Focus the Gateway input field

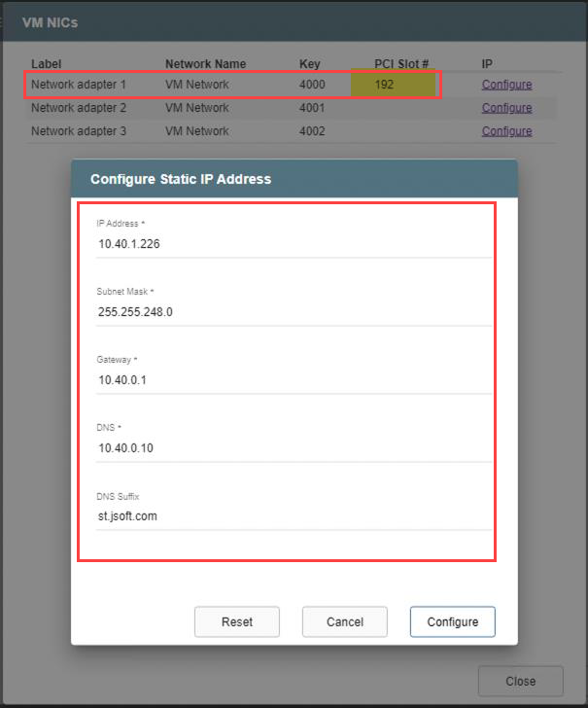point(292,380)
